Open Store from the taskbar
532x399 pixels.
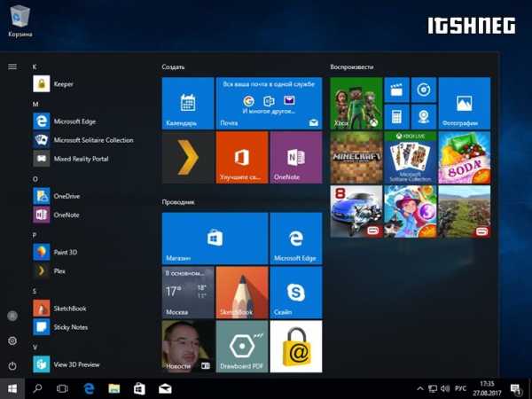[x=139, y=389]
